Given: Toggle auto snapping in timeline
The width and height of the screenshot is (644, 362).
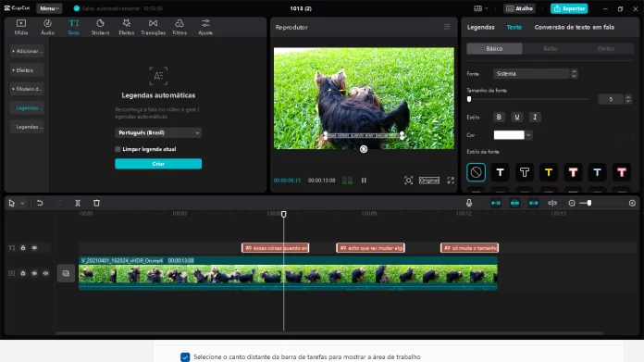Looking at the screenshot, I should point(514,203).
